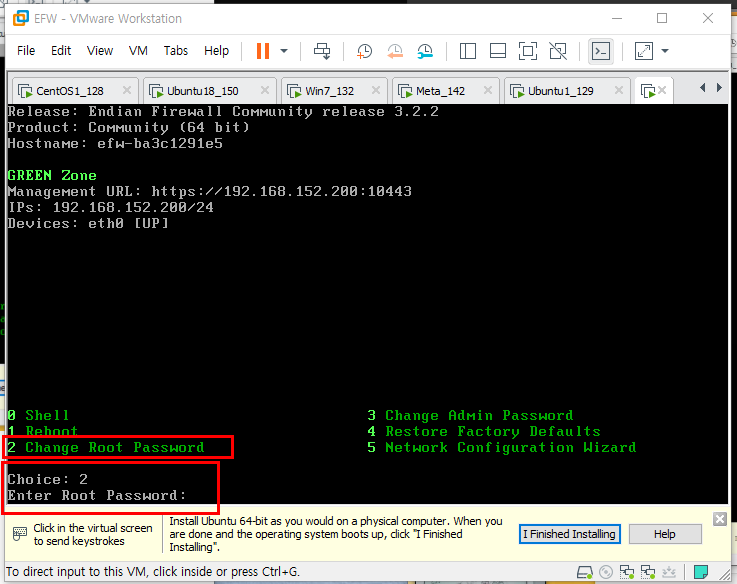Viewport: 737px width, 584px height.
Task: Click '5 Network Configuration Wizard' console line
Action: point(502,447)
